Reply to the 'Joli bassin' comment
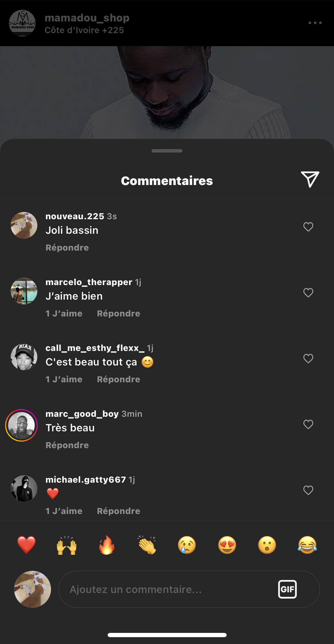The width and height of the screenshot is (334, 644). [x=67, y=248]
